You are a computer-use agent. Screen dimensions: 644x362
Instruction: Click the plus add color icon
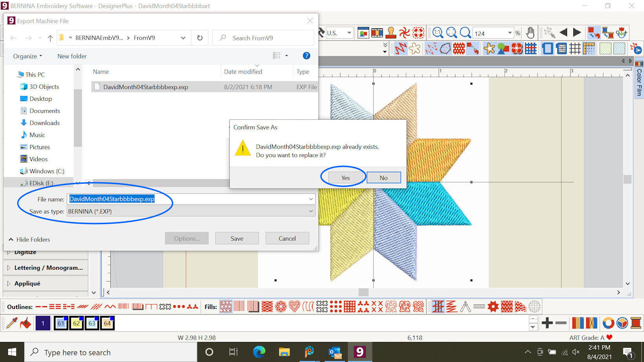[547, 323]
